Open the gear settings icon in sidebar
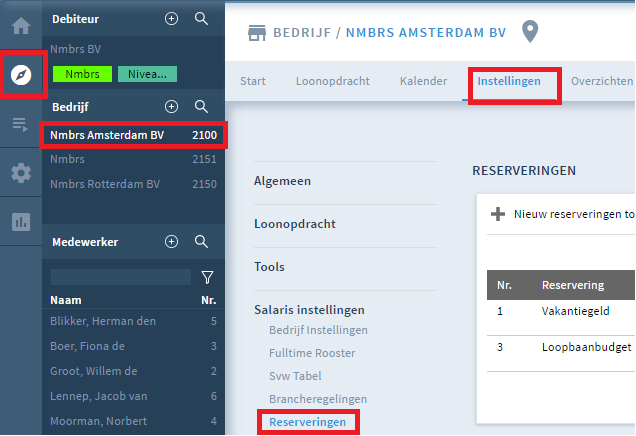Image resolution: width=636 pixels, height=436 pixels. 21,173
